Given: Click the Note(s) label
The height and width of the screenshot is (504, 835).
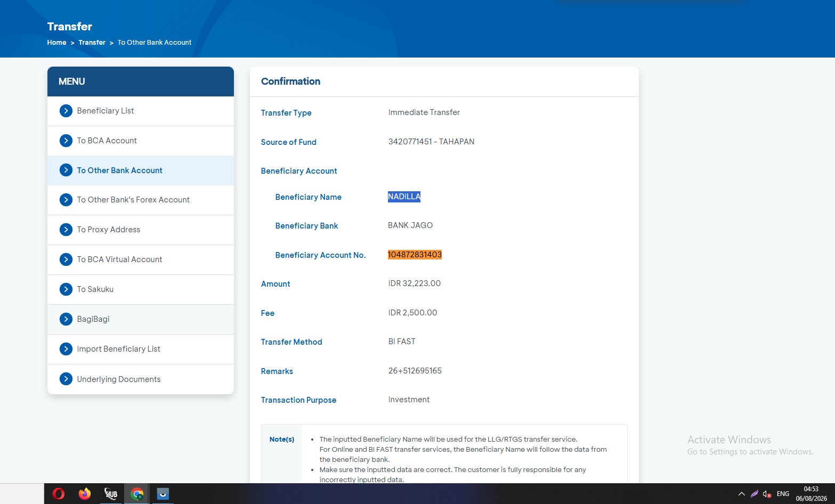Looking at the screenshot, I should pos(282,440).
